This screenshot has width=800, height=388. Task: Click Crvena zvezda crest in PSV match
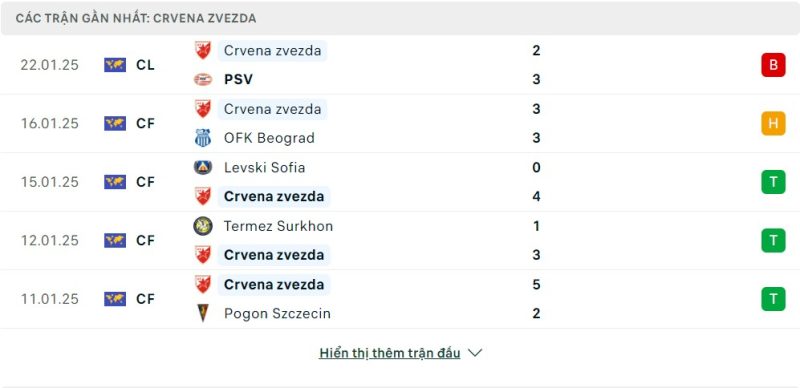(203, 50)
